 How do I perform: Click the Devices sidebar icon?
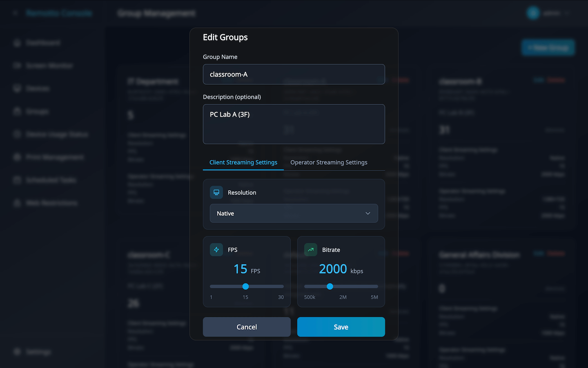tap(17, 89)
